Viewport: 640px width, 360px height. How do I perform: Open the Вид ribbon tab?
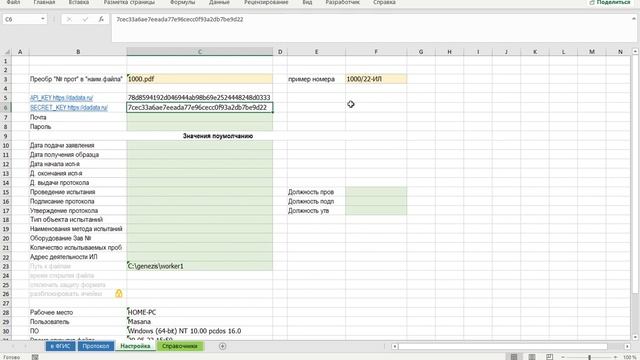307,2
